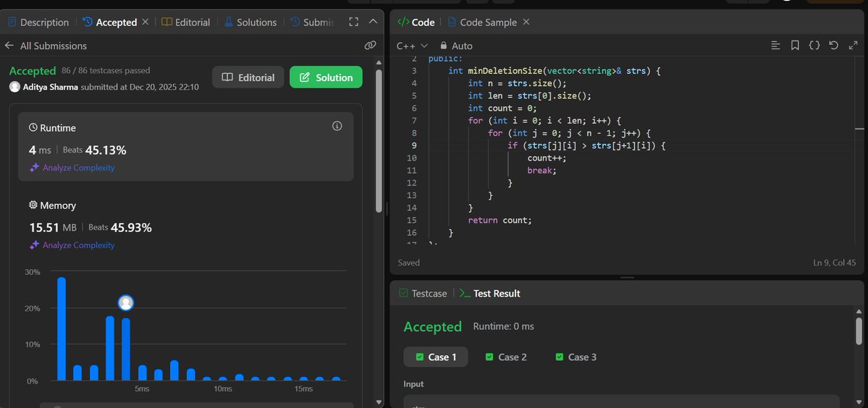The image size is (868, 408).
Task: Close the Accepted tab
Action: 146,22
